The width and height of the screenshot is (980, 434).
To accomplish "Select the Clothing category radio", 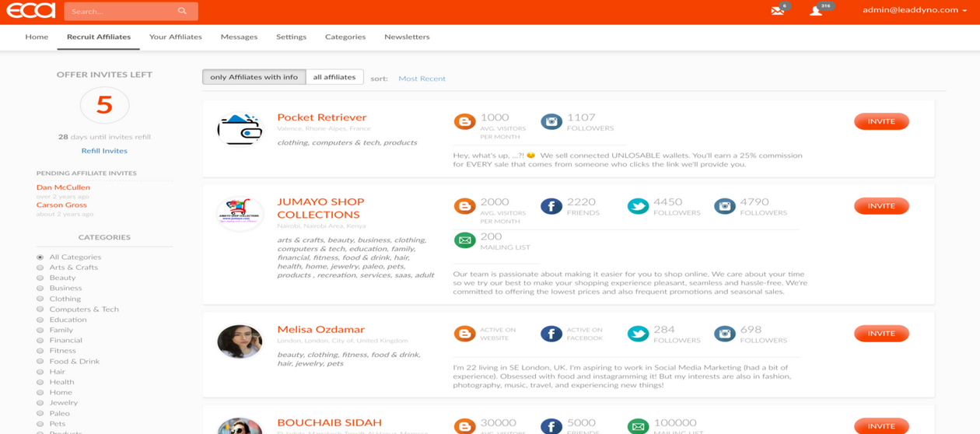I will click(x=40, y=299).
